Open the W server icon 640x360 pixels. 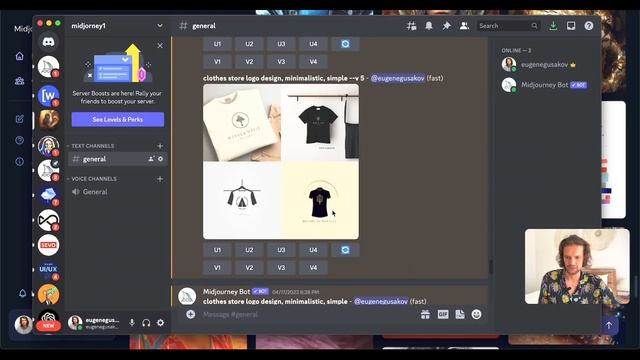tap(48, 96)
